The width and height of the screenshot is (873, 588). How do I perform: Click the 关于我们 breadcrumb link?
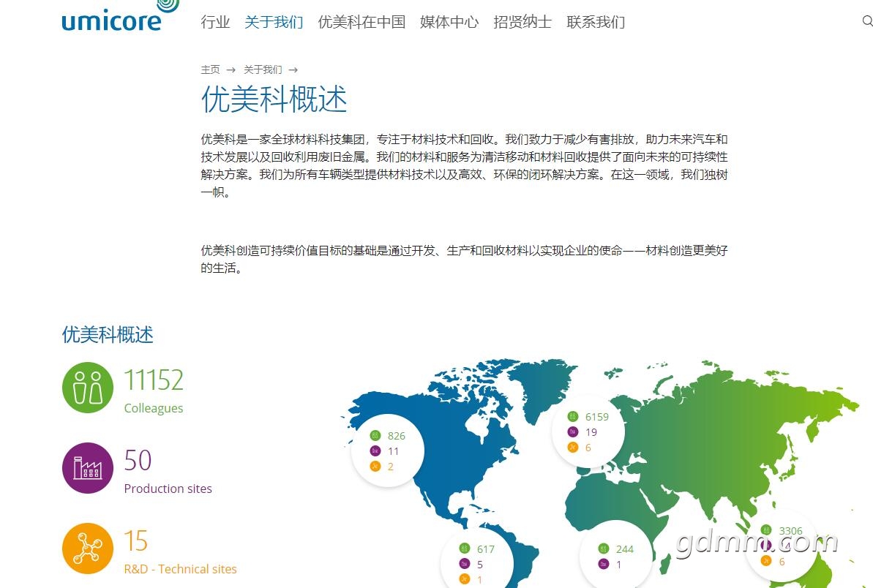point(263,69)
